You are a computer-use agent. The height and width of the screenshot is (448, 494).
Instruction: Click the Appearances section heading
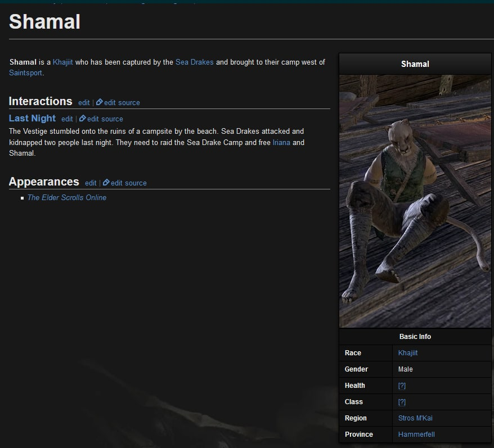pos(44,182)
